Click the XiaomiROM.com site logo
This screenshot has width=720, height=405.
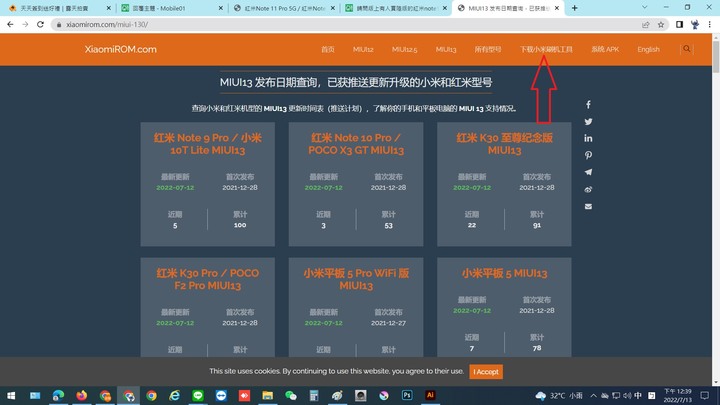pyautogui.click(x=120, y=49)
